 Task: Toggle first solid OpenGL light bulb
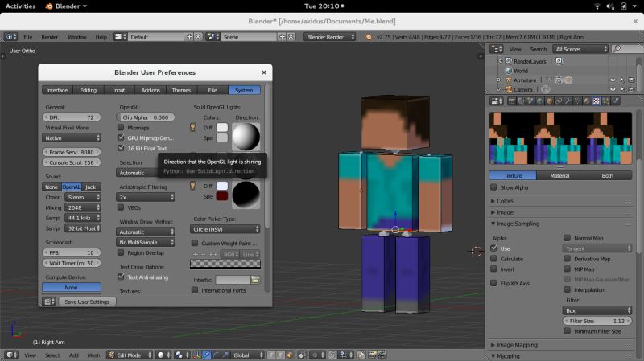(x=192, y=127)
